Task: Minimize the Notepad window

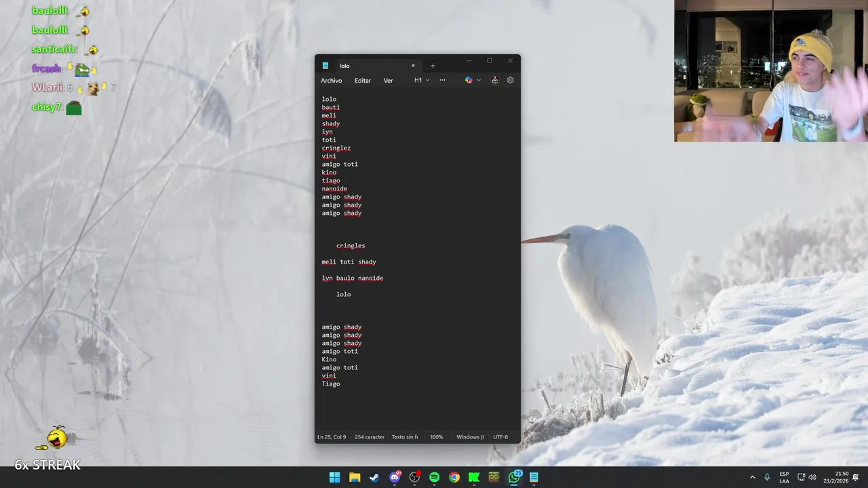Action: [x=469, y=61]
